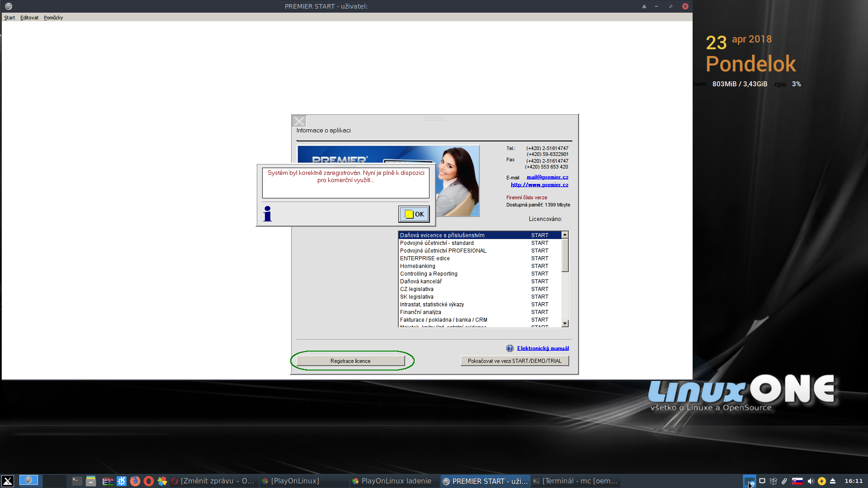Open the clipboard paperclip tray icon
868x488 pixels.
click(784, 481)
